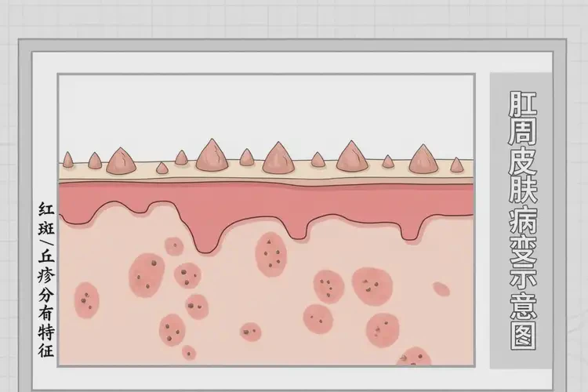Click the left label 红斑/丘疹分布特征

pyautogui.click(x=45, y=280)
